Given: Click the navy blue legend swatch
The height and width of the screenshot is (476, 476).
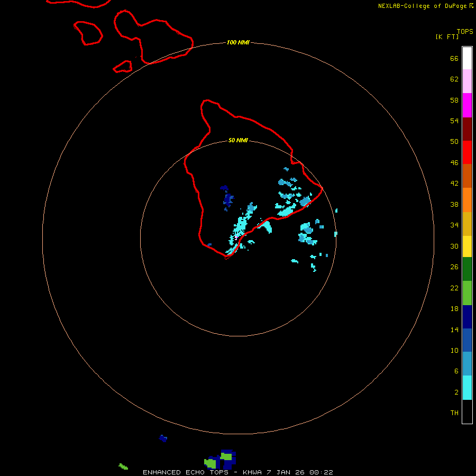Looking at the screenshot, I should (467, 317).
